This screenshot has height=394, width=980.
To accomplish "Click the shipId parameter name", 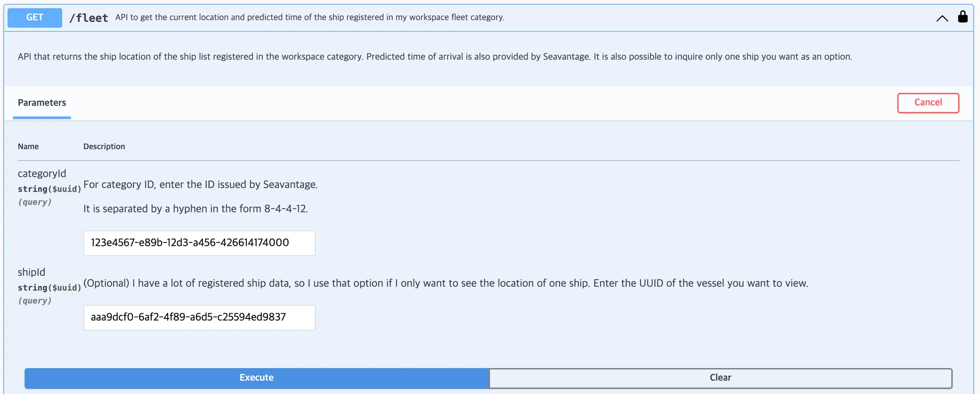I will click(x=32, y=272).
